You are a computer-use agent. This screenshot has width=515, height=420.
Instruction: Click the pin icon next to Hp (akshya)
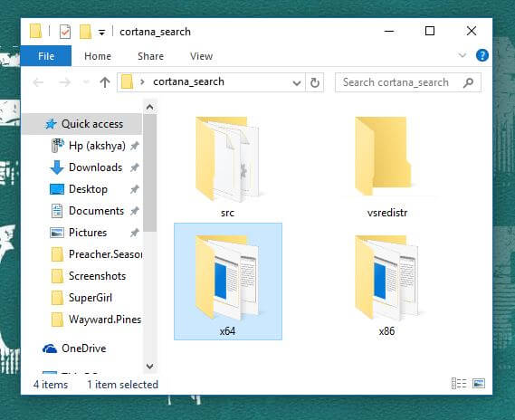134,146
